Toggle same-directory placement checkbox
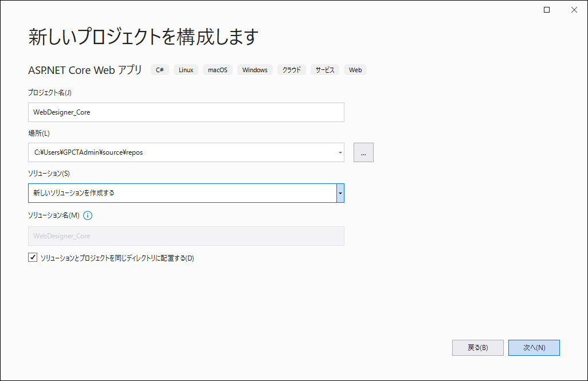 (33, 257)
